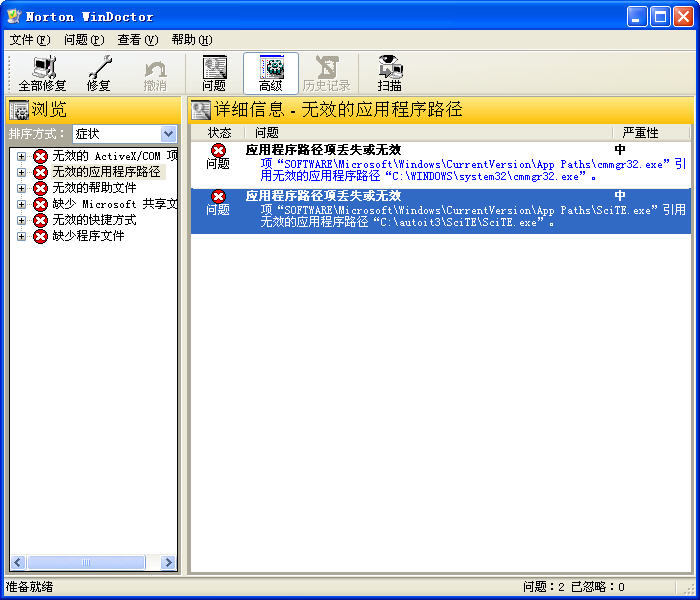Viewport: 700px width, 600px height.
Task: Click the 状态 column header
Action: point(219,132)
